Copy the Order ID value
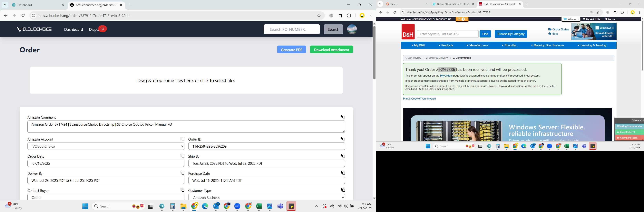The image size is (644, 212). coord(343,139)
